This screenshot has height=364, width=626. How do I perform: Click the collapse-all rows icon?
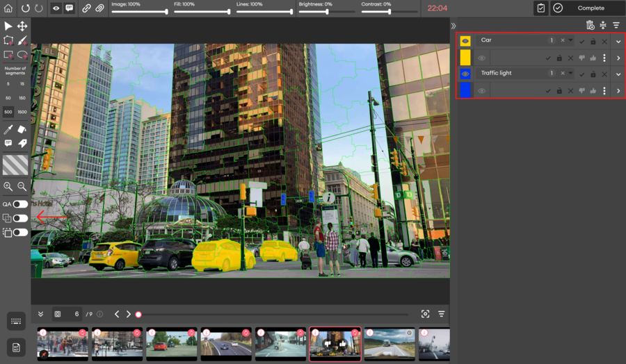tap(603, 26)
